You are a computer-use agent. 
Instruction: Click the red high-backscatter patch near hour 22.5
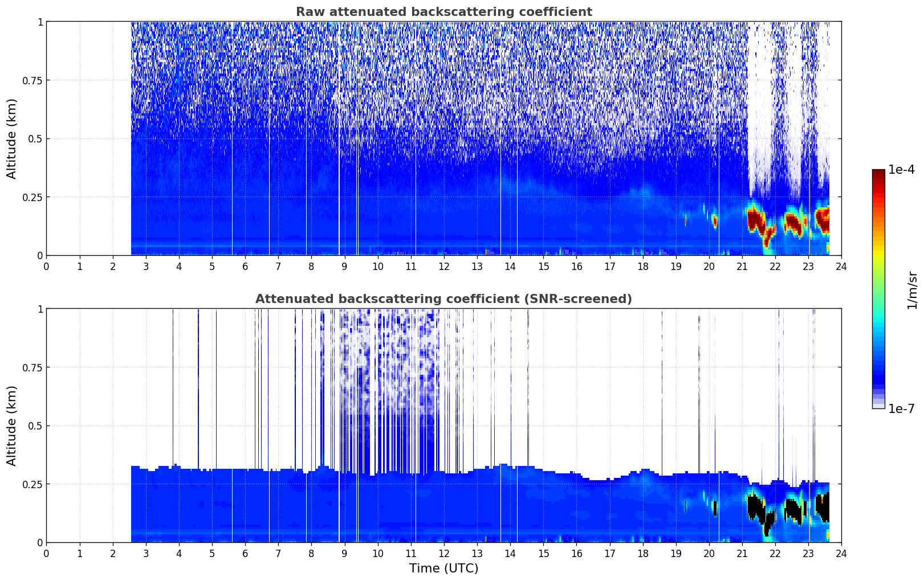point(792,221)
